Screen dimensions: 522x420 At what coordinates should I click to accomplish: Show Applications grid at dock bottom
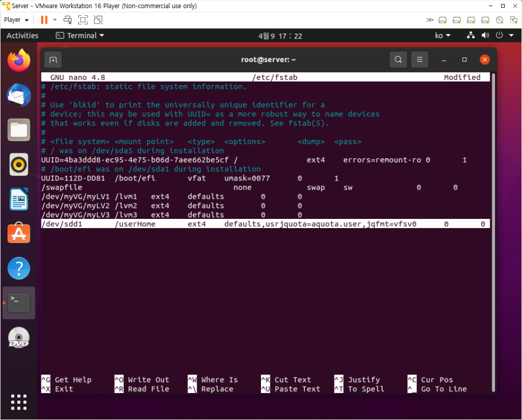click(x=19, y=402)
